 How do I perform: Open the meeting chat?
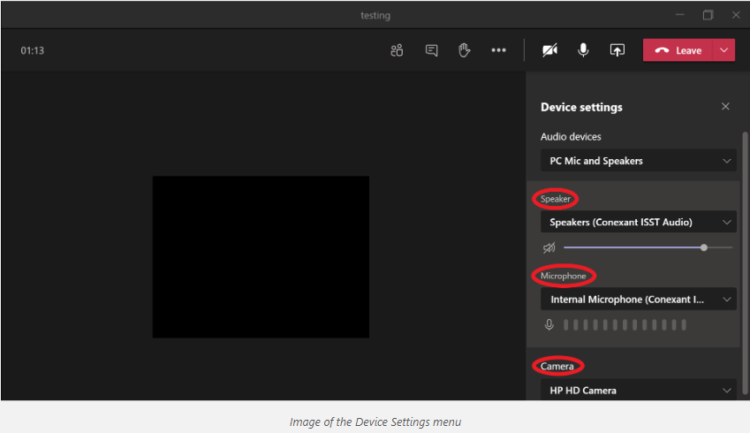[x=431, y=51]
